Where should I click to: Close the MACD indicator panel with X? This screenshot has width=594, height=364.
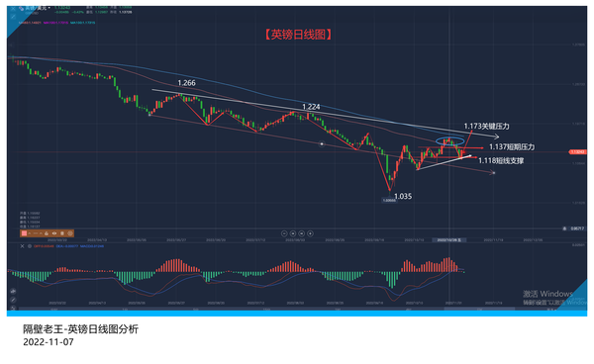pyautogui.click(x=22, y=246)
